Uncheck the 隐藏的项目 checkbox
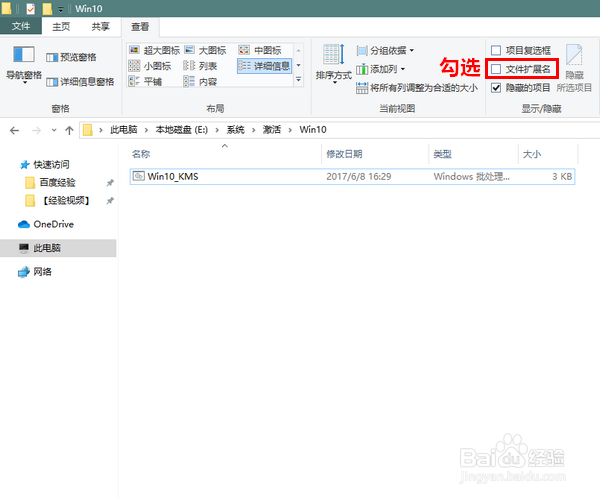The width and height of the screenshot is (600, 498). click(x=496, y=88)
